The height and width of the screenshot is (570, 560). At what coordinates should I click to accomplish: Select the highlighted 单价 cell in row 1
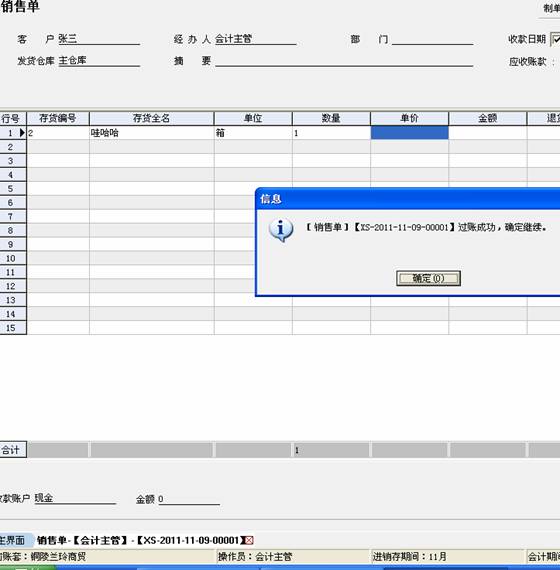(409, 133)
